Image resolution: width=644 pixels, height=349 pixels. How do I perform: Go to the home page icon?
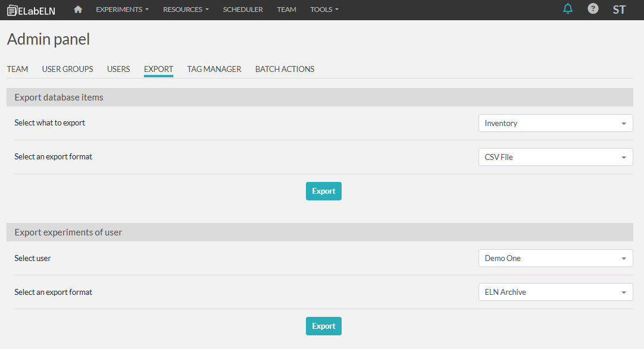point(78,10)
